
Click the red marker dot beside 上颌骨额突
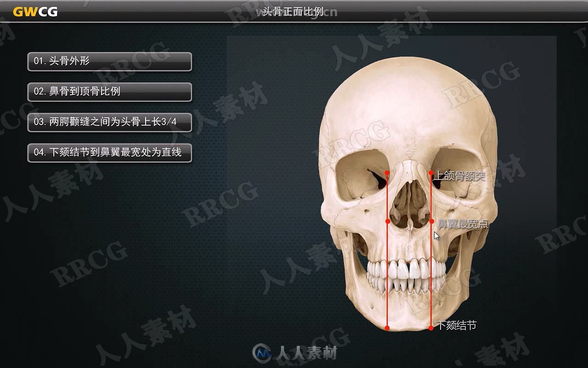coord(431,173)
